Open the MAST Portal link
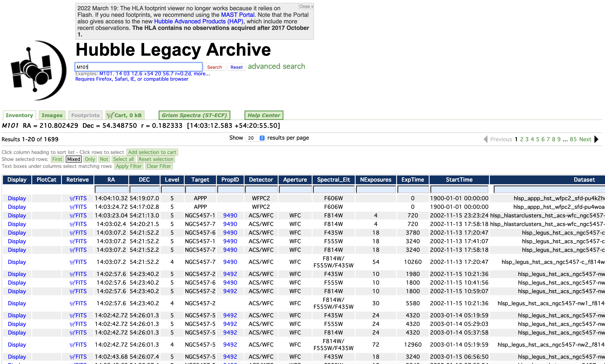The image size is (605, 364). [x=238, y=15]
